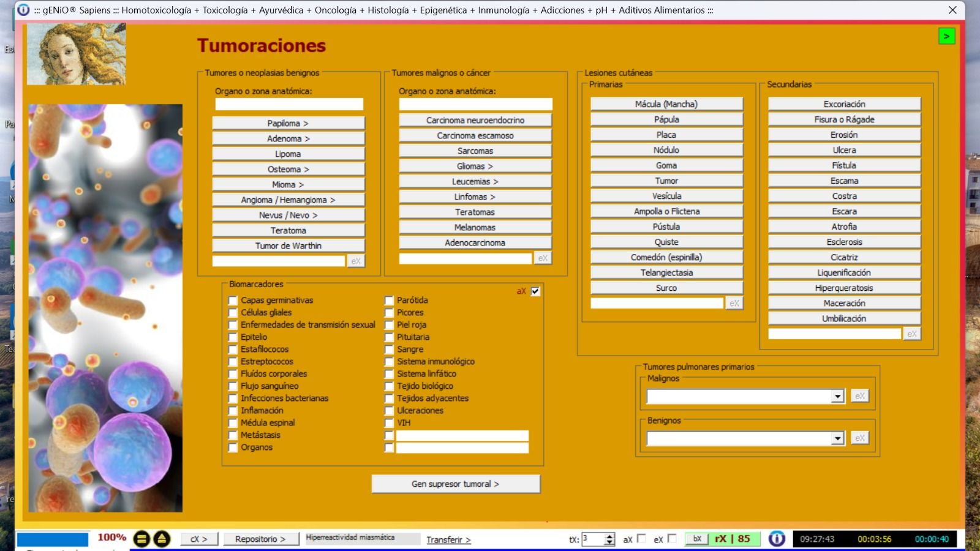Screen dimensions: 980x551
Task: Open the Repositorio menu
Action: point(260,539)
